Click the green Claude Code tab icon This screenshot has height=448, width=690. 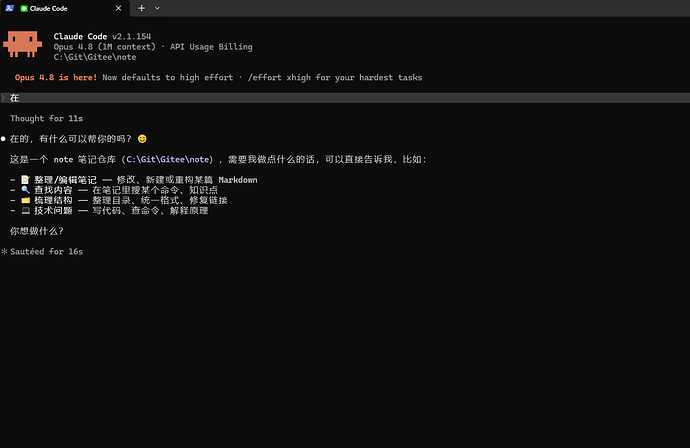click(x=24, y=8)
